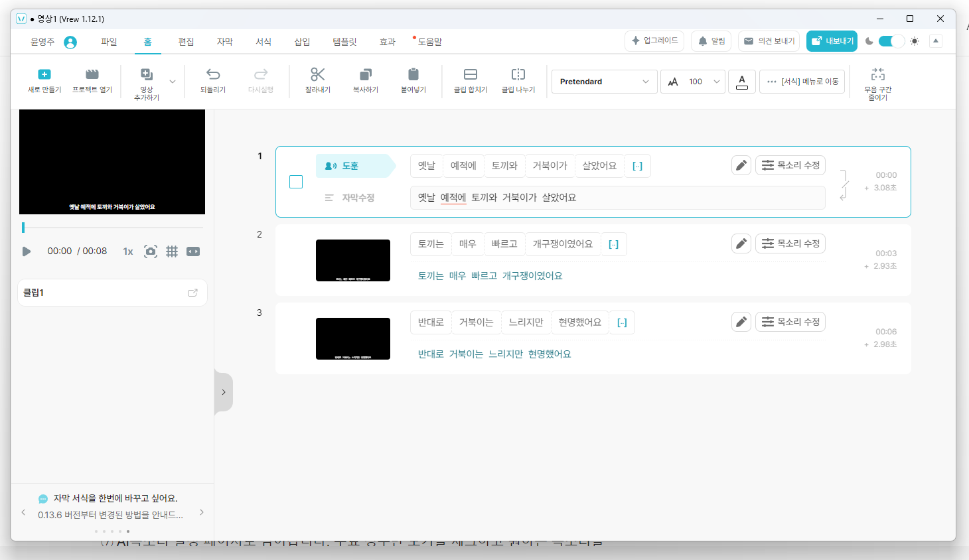Edit clip 1 with its pencil icon
The height and width of the screenshot is (560, 969).
741,165
